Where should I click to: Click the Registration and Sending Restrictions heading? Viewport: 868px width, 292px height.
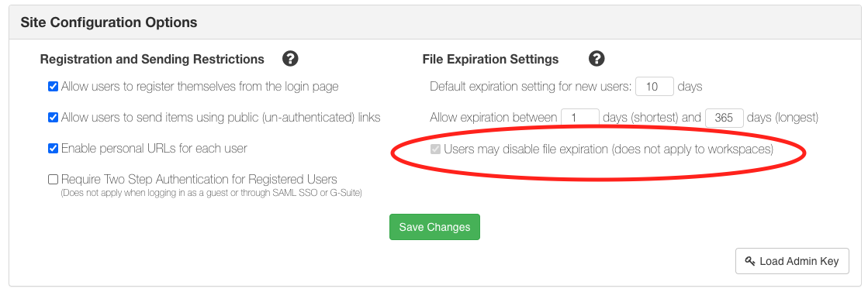(x=152, y=59)
